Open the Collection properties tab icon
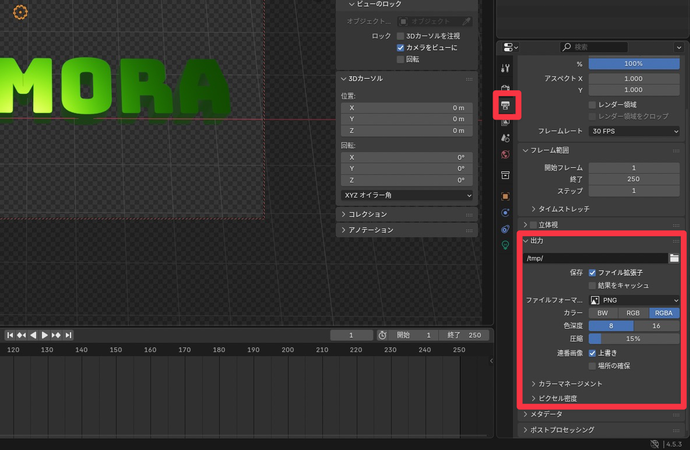This screenshot has height=450, width=690. tap(505, 175)
